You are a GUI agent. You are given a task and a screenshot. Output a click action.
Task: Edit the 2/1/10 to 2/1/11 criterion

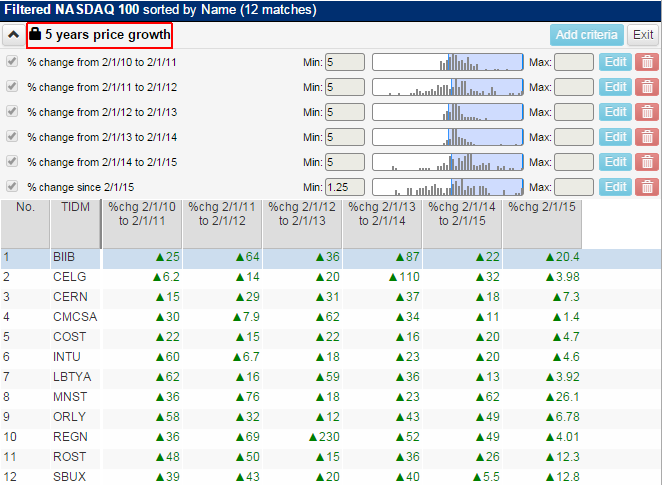[616, 62]
